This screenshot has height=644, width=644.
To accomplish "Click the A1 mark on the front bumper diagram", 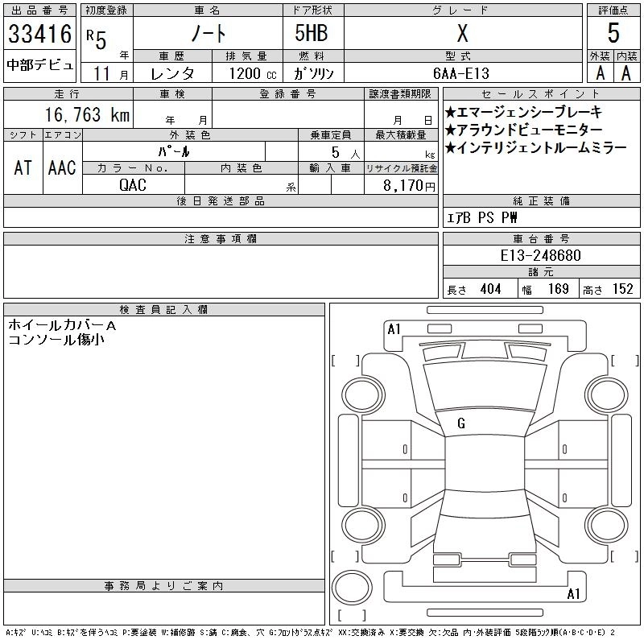I will (x=394, y=329).
